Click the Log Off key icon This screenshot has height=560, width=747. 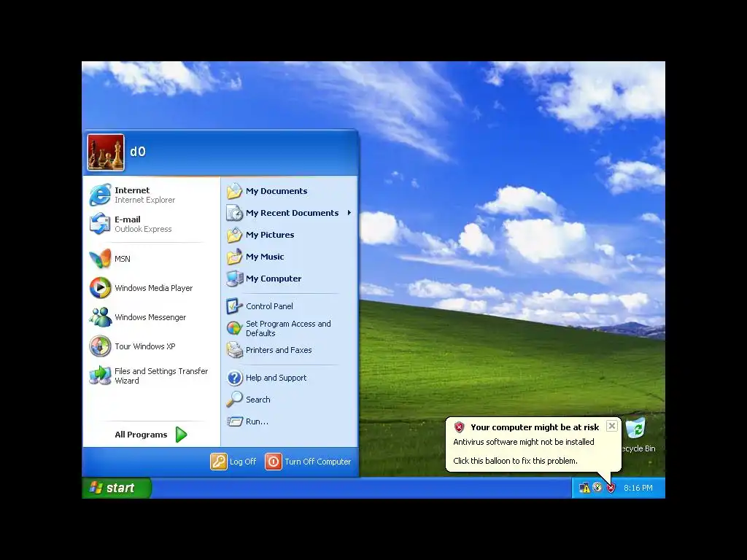[219, 462]
